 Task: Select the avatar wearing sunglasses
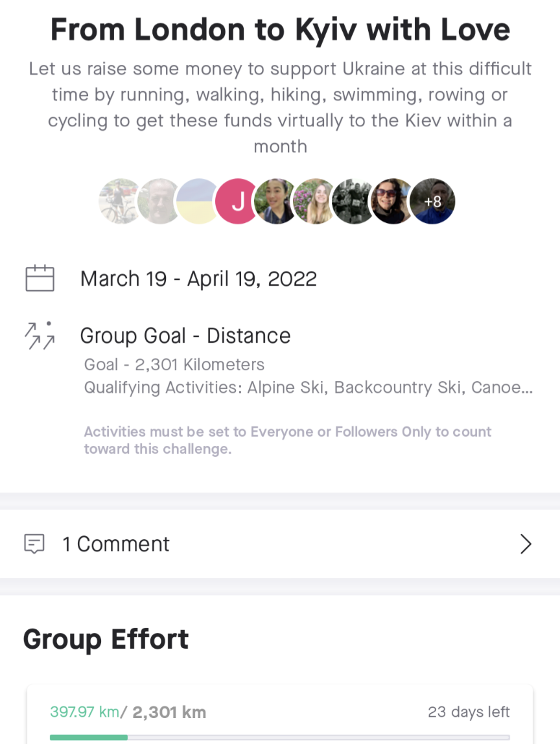[393, 201]
